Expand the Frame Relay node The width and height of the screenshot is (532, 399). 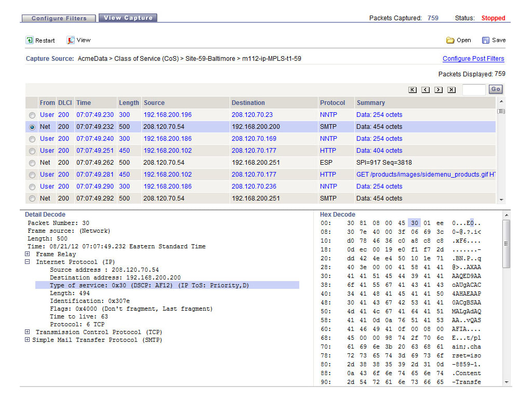[28, 254]
